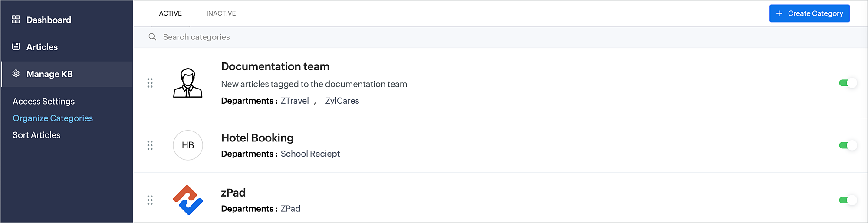Open Access Settings in sidebar
Image resolution: width=868 pixels, height=223 pixels.
click(44, 101)
